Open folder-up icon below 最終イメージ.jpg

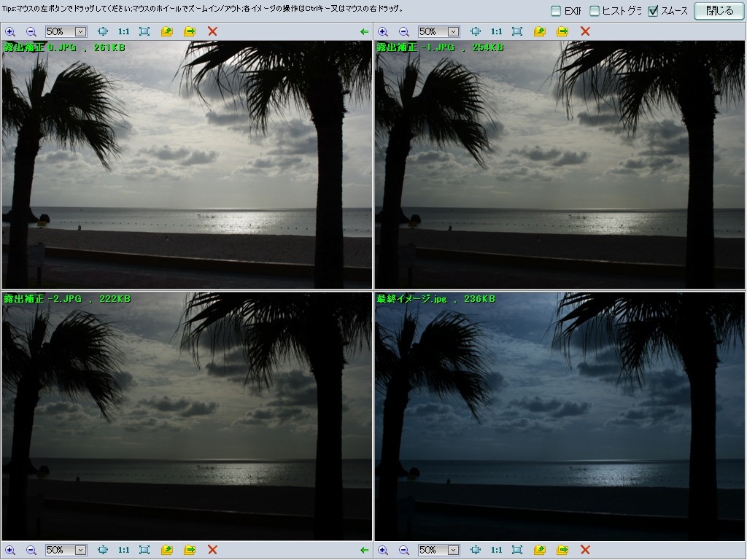(539, 550)
